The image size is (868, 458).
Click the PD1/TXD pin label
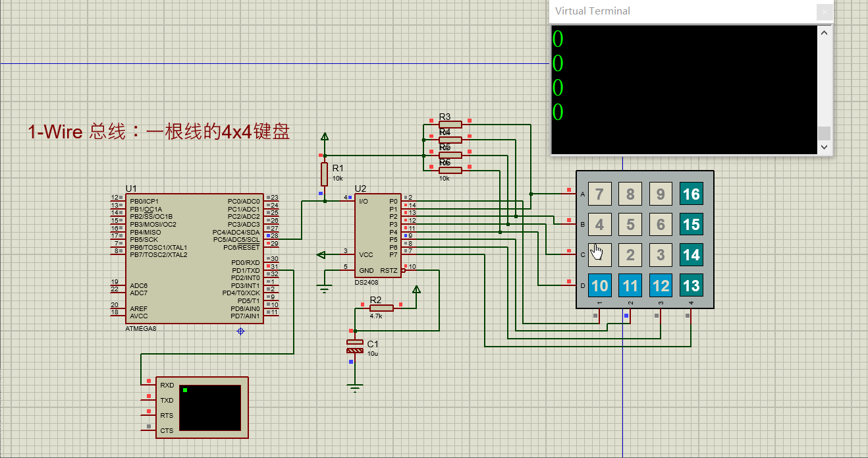pos(246,270)
